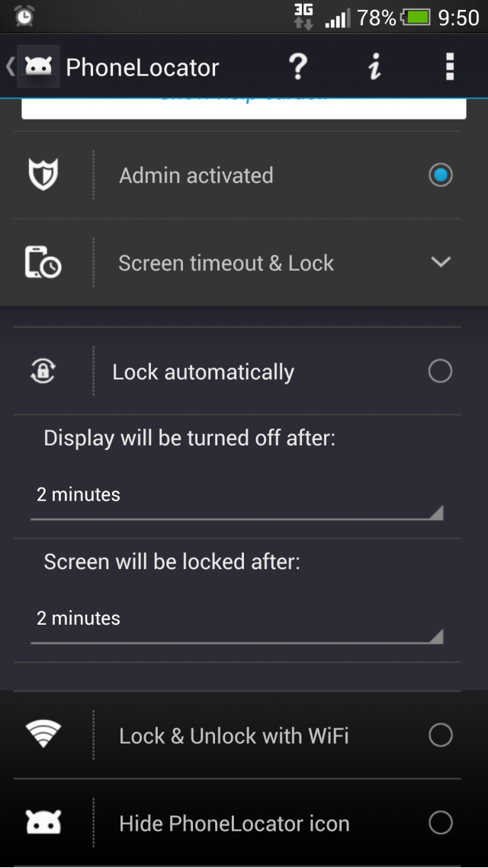Open the three-dot overflow menu
The width and height of the screenshot is (488, 868).
click(x=449, y=67)
